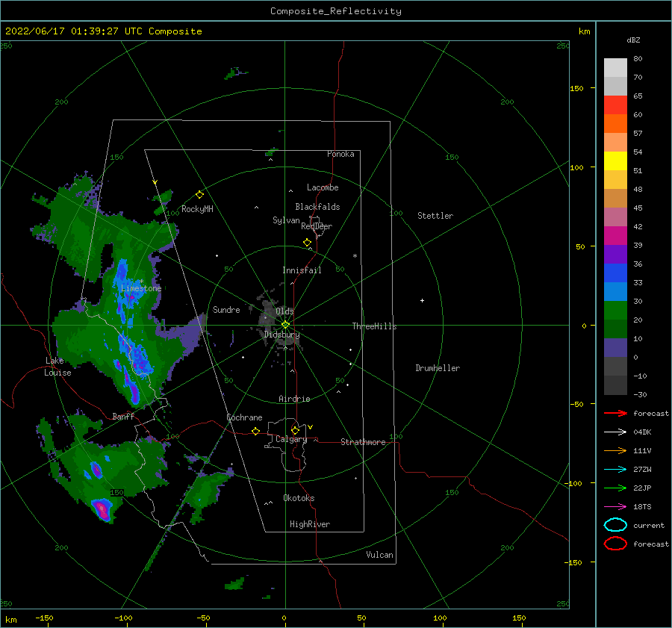672x628 pixels.
Task: Click the red 60-65 dBZ color swatch
Action: [615, 105]
